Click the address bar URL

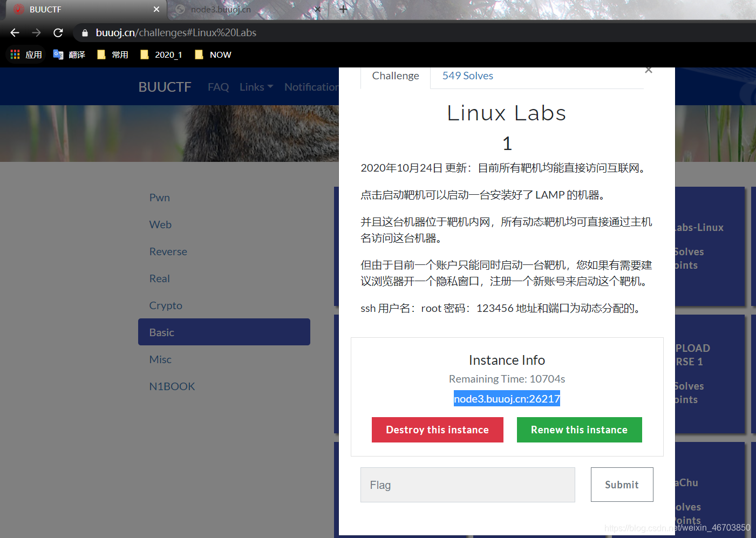pos(176,33)
